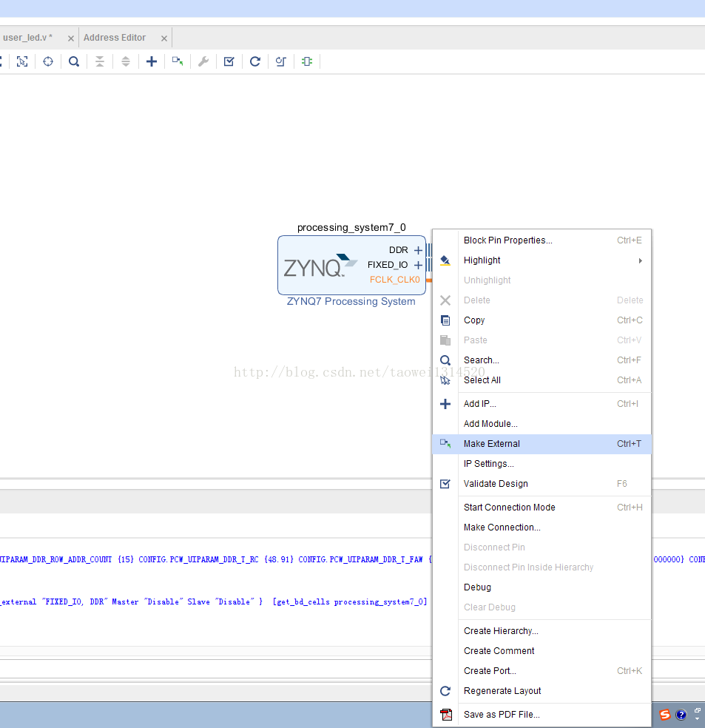Image resolution: width=705 pixels, height=728 pixels.
Task: Click the Collapse All toolbar icon
Action: coord(100,61)
